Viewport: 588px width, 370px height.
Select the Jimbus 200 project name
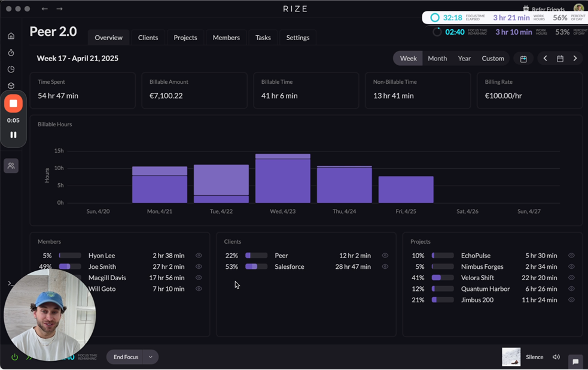tap(477, 300)
